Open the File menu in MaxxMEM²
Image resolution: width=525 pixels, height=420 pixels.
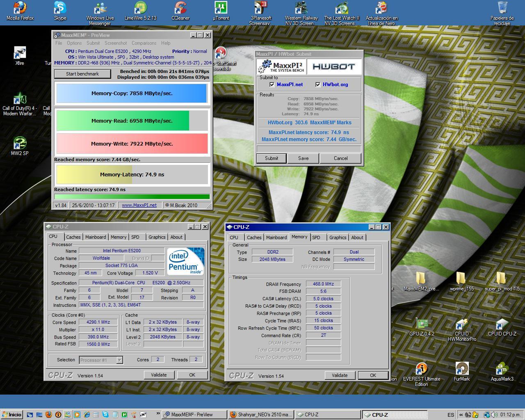pyautogui.click(x=59, y=43)
